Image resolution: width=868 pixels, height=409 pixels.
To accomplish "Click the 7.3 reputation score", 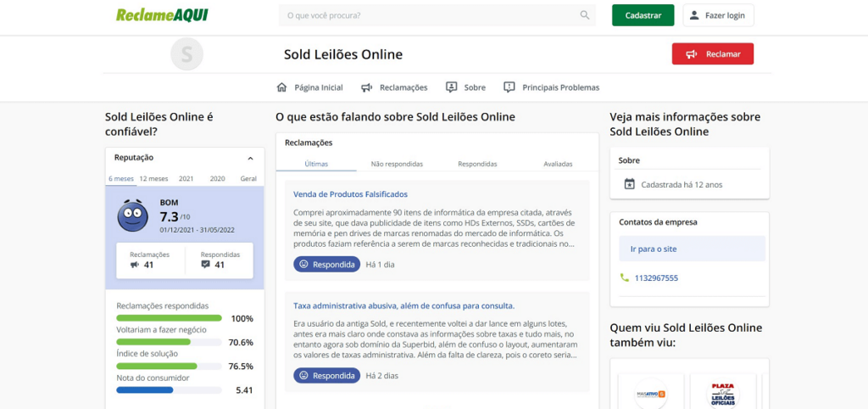I will [169, 216].
